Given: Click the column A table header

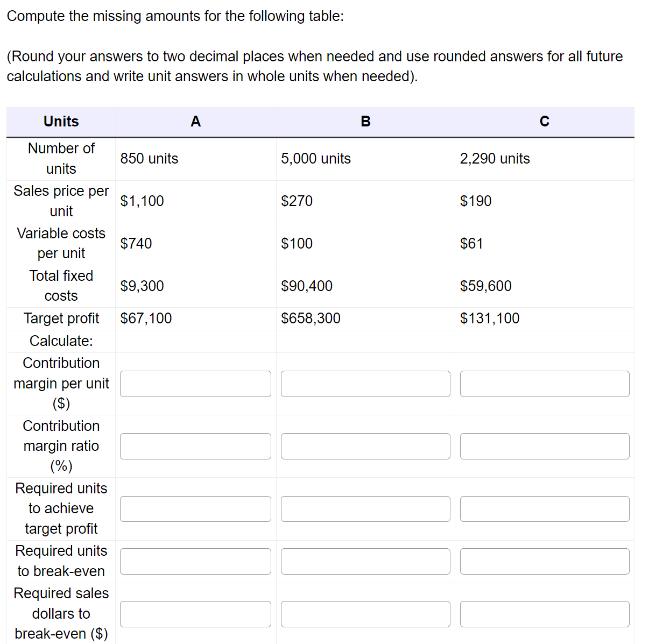Looking at the screenshot, I should click(195, 122).
